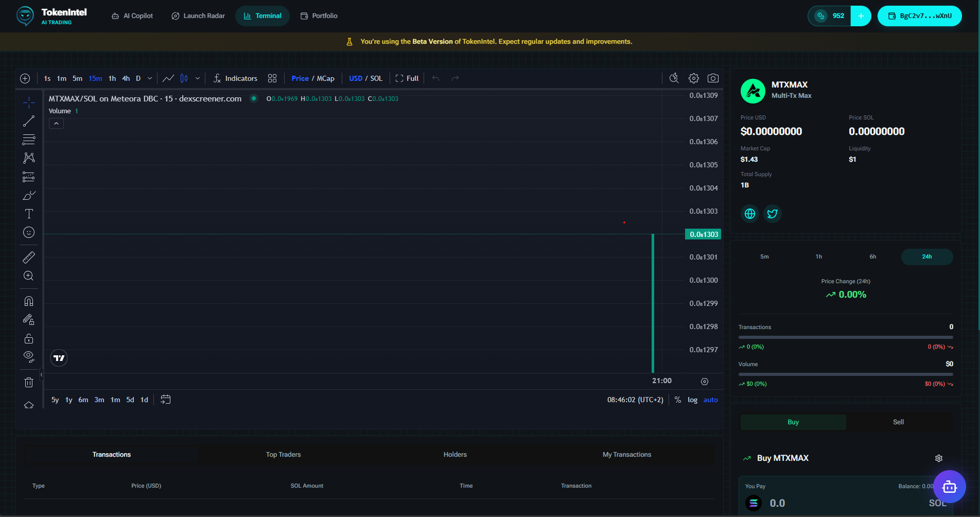Open the chart layout grid selector
The width and height of the screenshot is (980, 517).
tap(272, 78)
